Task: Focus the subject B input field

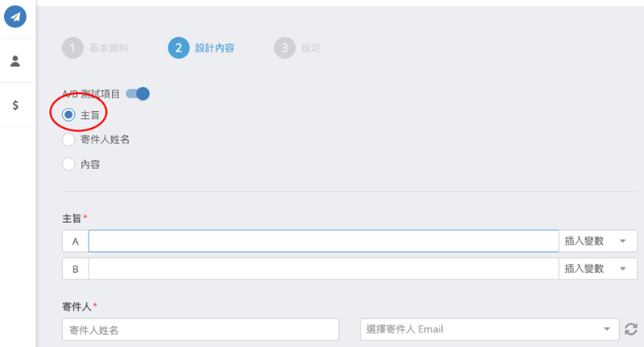Action: pyautogui.click(x=324, y=269)
